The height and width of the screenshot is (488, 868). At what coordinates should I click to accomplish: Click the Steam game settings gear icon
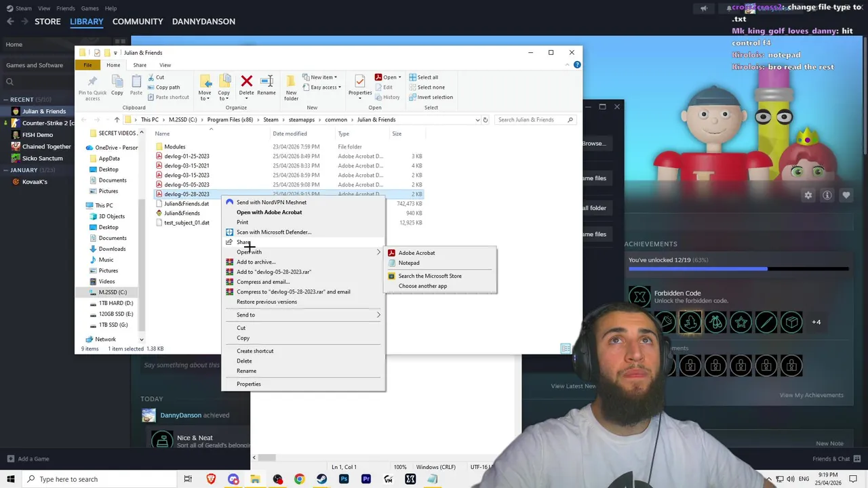(x=808, y=195)
